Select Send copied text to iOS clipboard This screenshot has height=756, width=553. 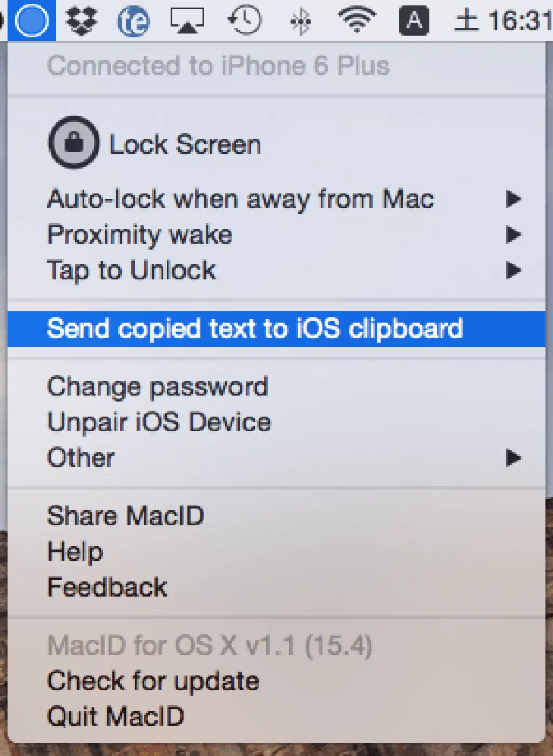255,329
